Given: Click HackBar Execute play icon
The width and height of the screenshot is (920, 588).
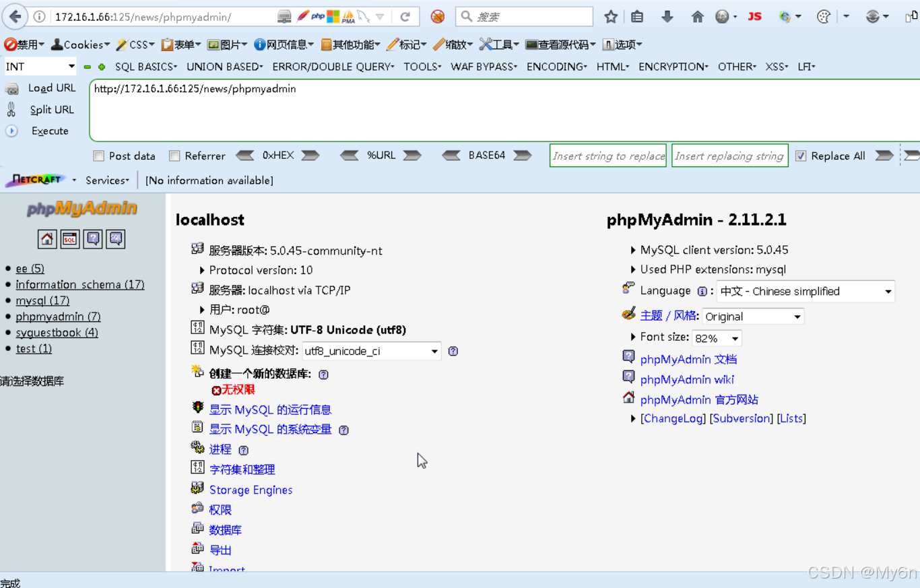Looking at the screenshot, I should (x=11, y=131).
